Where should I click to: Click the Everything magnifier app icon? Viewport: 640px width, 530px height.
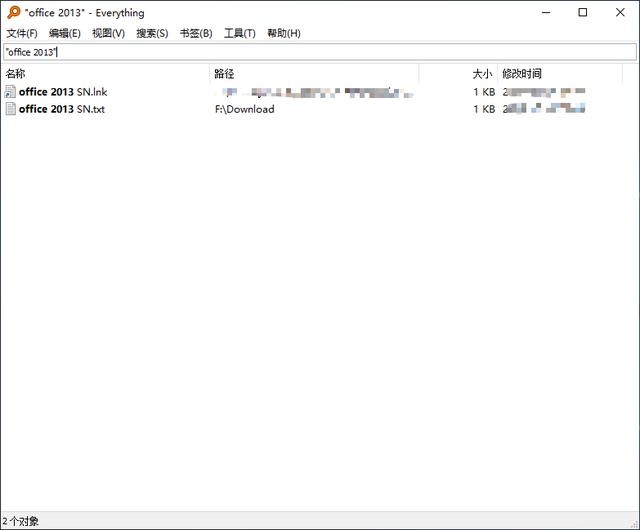(x=13, y=12)
